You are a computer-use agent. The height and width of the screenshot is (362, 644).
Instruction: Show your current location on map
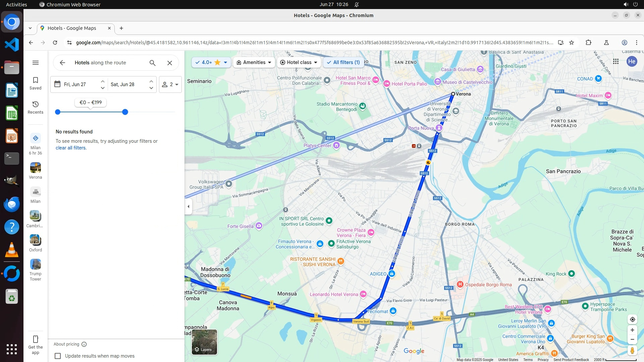pos(632,319)
